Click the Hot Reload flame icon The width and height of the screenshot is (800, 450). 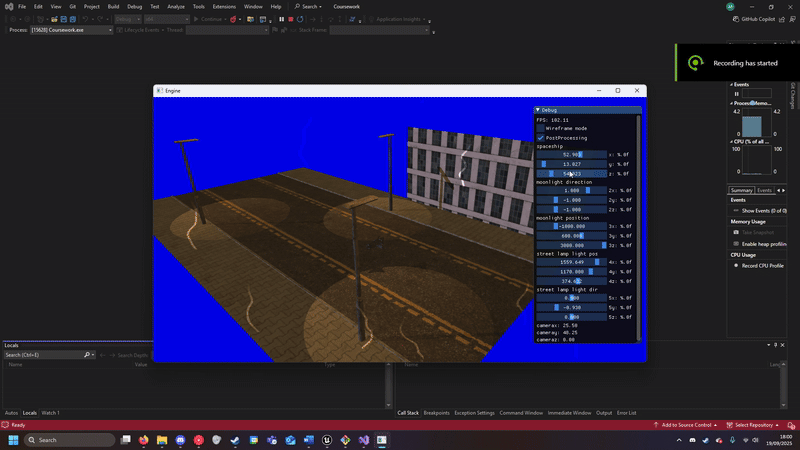(x=235, y=19)
